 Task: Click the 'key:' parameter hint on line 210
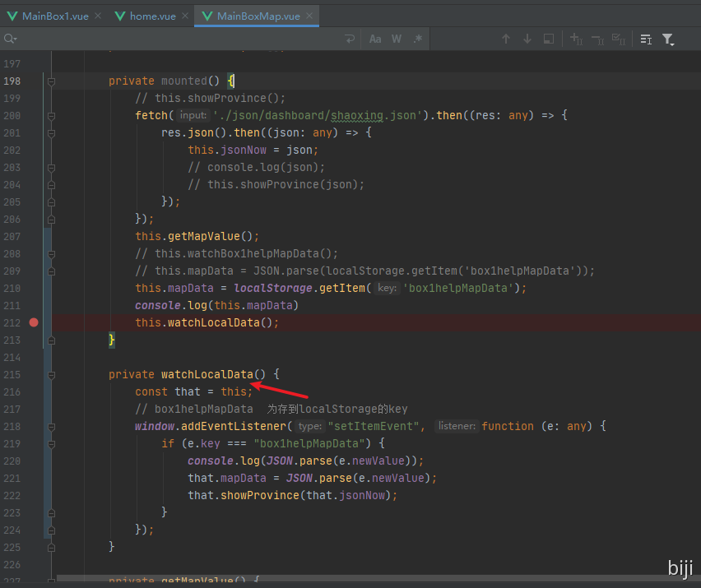click(387, 288)
